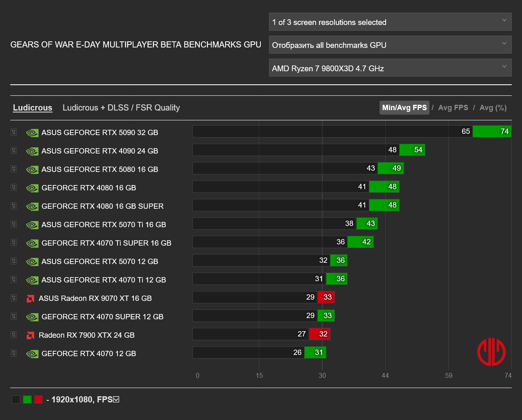Click the ASUS GEFORCE RTX 4090 24 GB label

tap(100, 151)
